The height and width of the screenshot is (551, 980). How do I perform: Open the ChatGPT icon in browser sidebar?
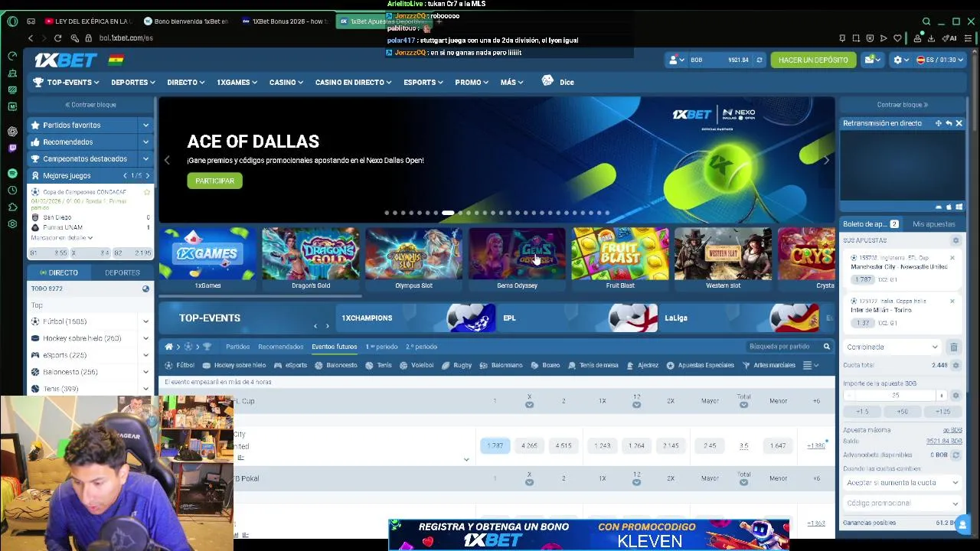(x=12, y=131)
